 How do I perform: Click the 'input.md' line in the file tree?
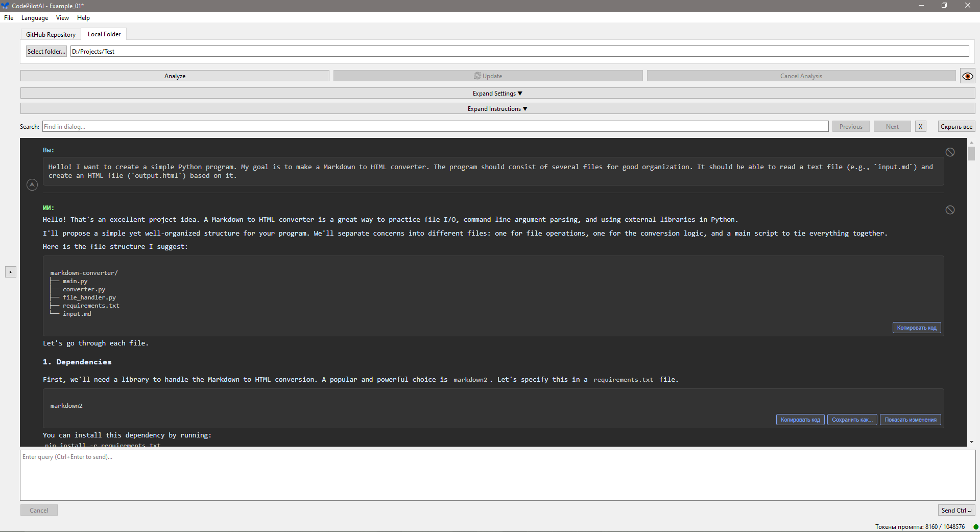[x=77, y=314]
